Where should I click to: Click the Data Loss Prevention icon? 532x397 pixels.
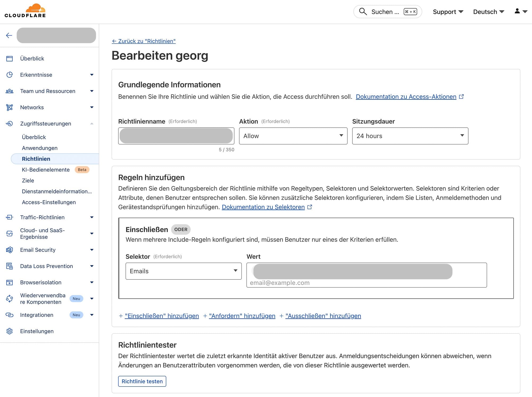(x=10, y=266)
